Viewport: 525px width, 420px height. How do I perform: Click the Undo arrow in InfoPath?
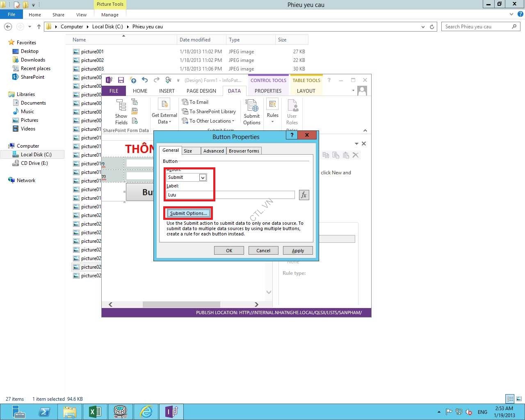click(145, 80)
